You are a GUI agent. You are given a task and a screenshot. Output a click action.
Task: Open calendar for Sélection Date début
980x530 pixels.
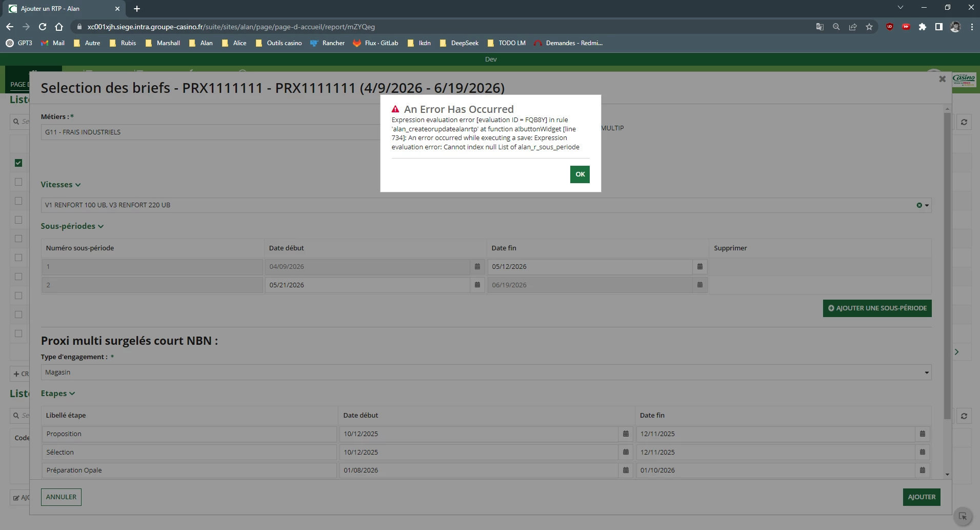[626, 453]
